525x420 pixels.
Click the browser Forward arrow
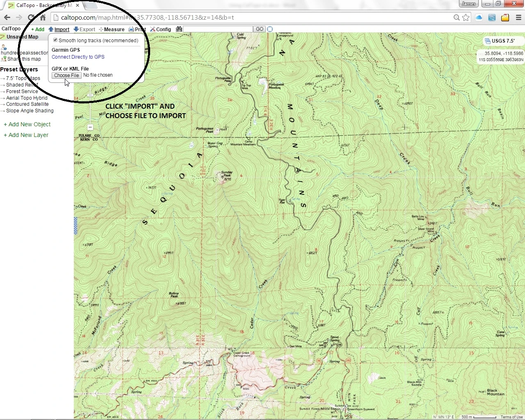(19, 17)
